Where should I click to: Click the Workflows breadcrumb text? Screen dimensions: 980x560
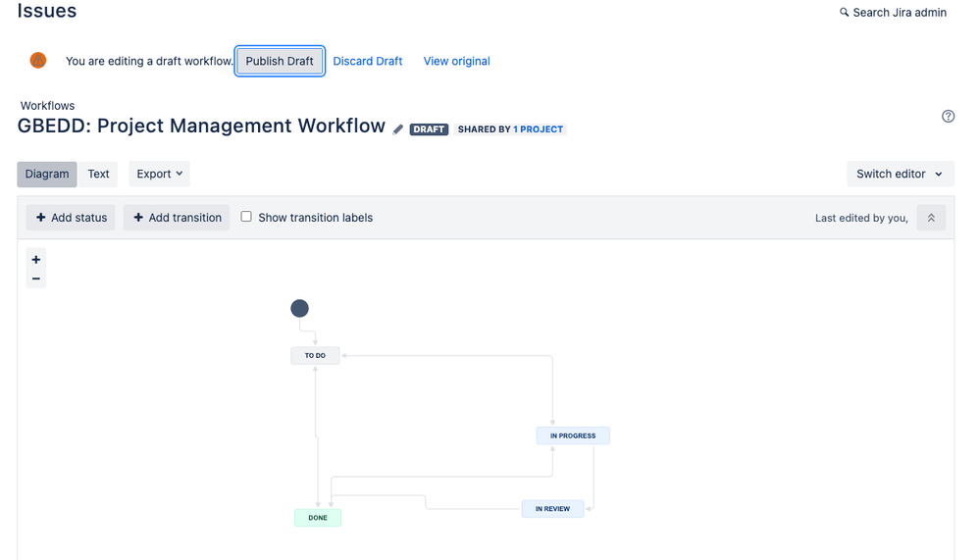47,106
